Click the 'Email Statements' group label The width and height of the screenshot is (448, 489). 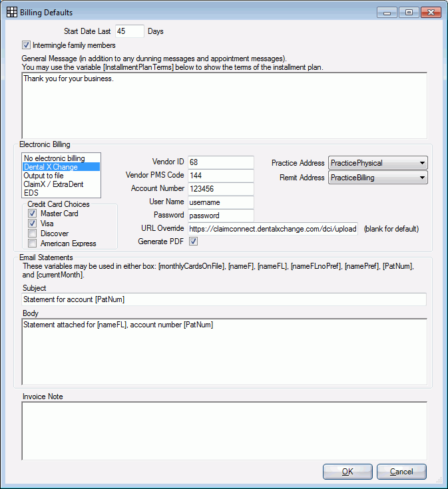pyautogui.click(x=46, y=257)
